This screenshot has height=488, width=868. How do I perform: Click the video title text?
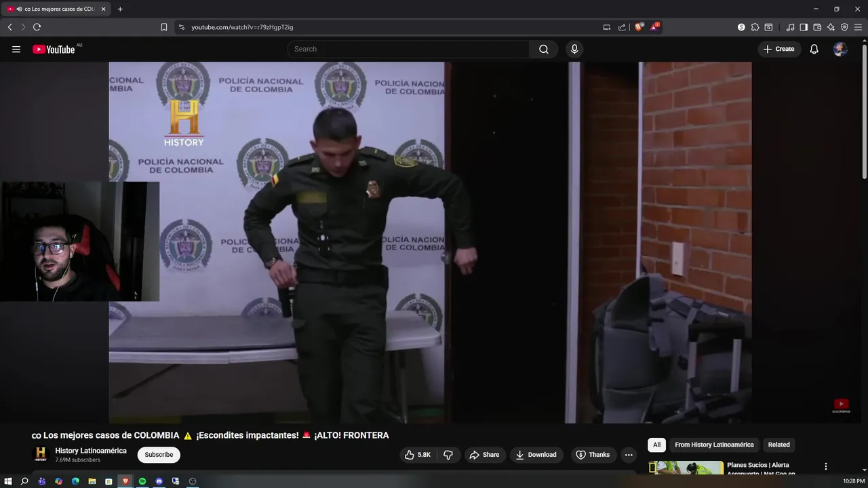point(210,435)
